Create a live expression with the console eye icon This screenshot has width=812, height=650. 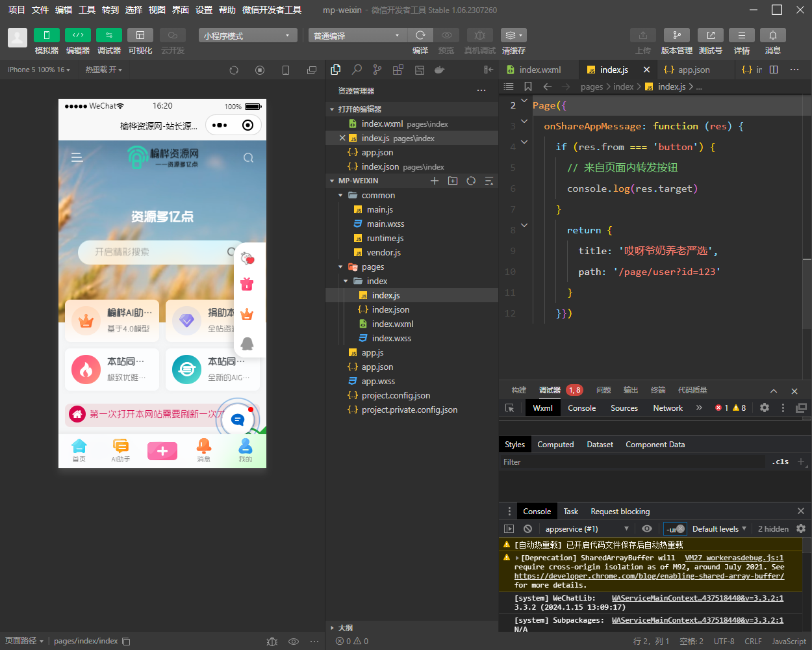click(x=647, y=529)
